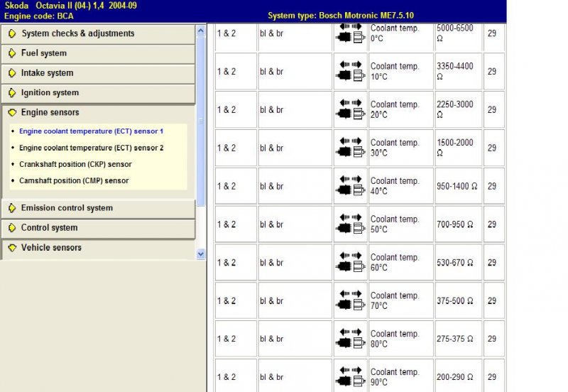568x392 pixels.
Task: Open Camshaft position (CMP) sensor
Action: point(74,180)
